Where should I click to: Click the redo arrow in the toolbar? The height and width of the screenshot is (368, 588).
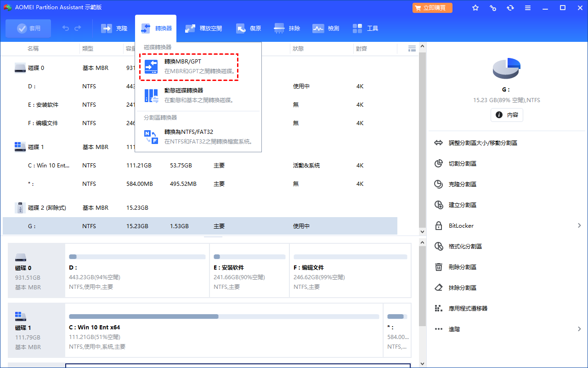point(78,29)
